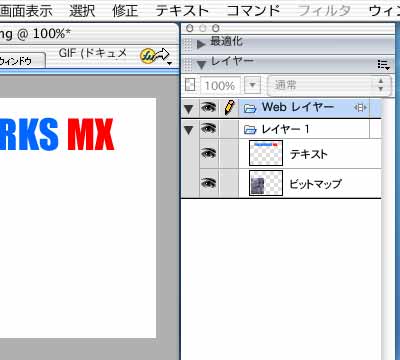400x360 pixels.
Task: Open the opacity slider dropdown arrow
Action: click(252, 85)
